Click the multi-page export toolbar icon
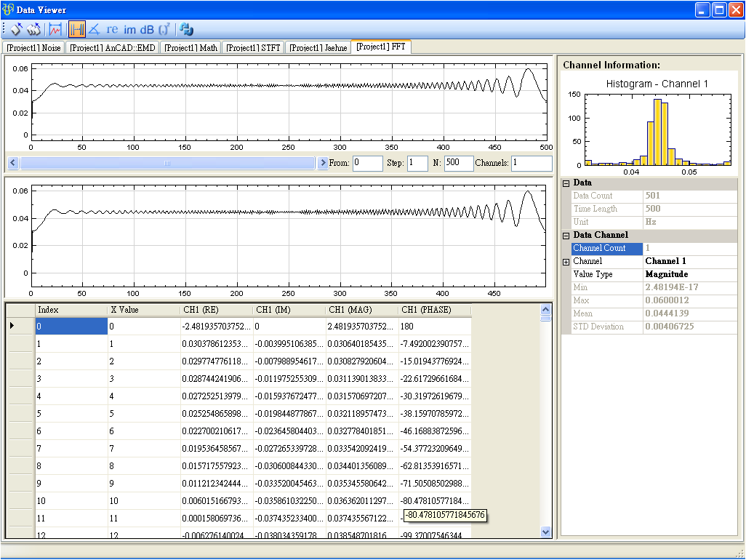Screen dimensions: 746x560 34,30
